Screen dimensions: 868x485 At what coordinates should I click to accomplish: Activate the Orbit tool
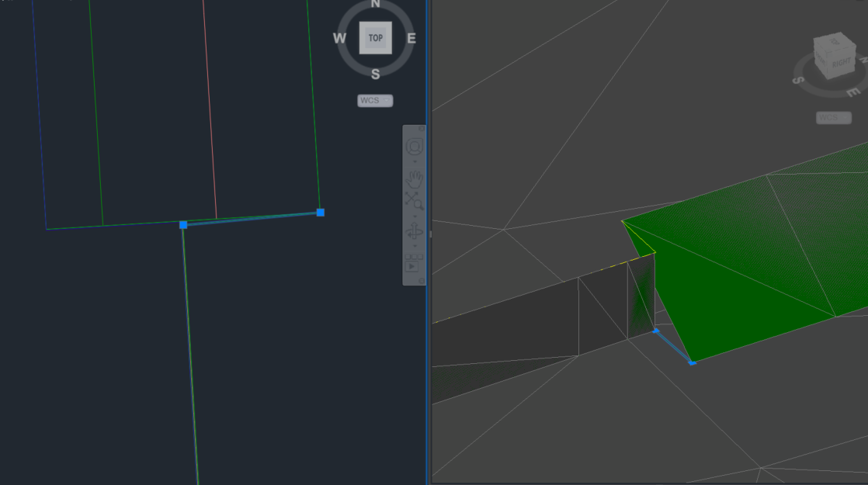414,231
